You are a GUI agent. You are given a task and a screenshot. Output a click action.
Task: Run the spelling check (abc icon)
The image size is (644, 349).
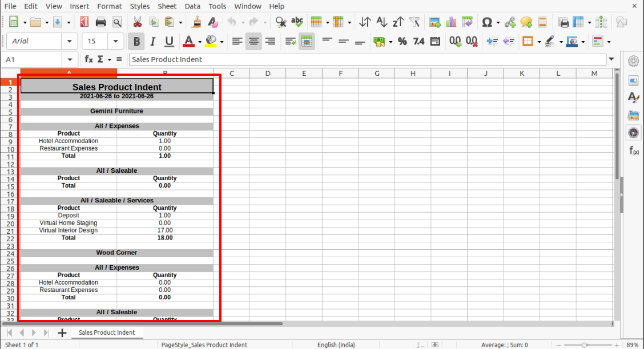(x=297, y=22)
